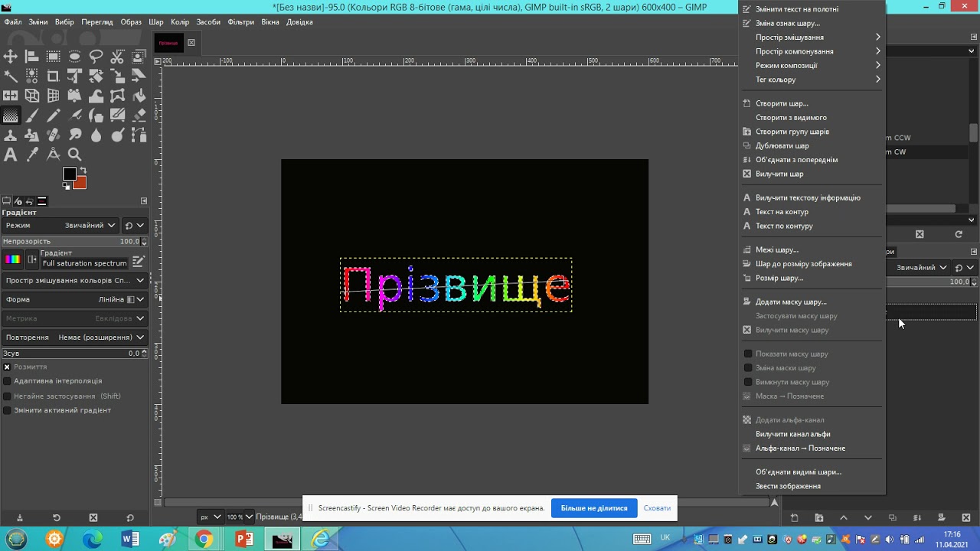
Task: Enable Негайне застосування (Shift) checkbox
Action: pyautogui.click(x=7, y=396)
